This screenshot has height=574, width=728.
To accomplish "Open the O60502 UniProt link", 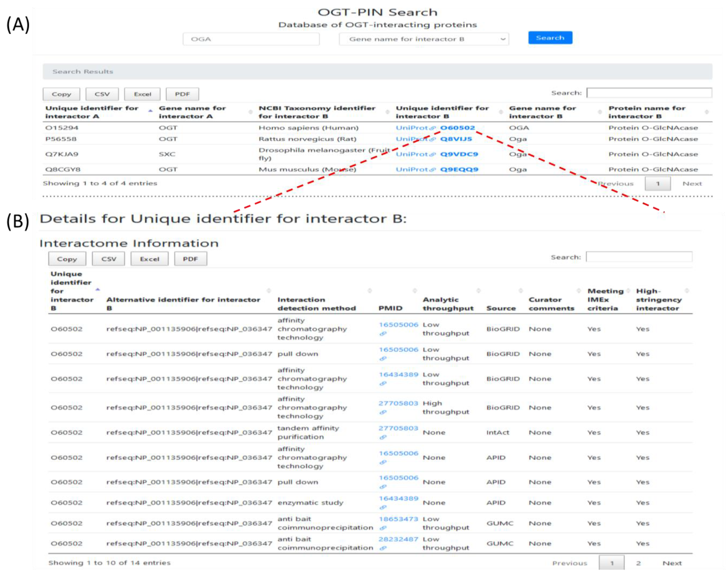I will tap(457, 128).
